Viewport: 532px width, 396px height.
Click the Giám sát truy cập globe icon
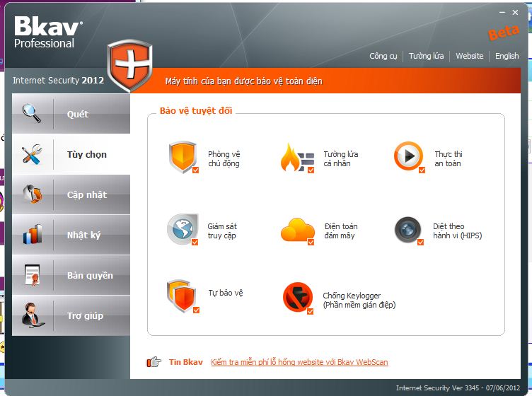click(183, 229)
